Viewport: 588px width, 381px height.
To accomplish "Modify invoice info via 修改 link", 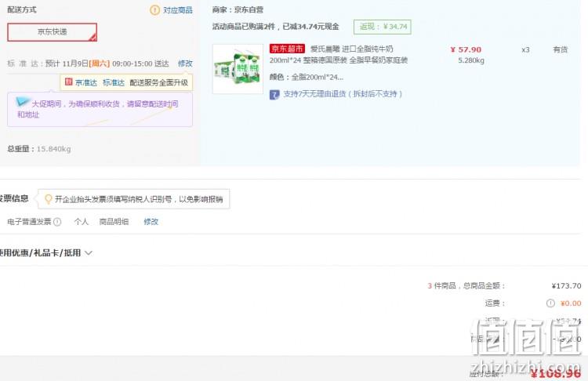I will pos(151,222).
